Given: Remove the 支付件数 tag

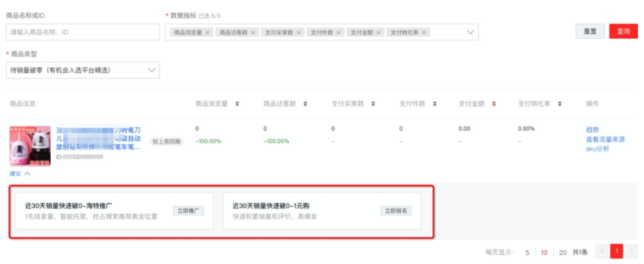Looking at the screenshot, I should coord(339,32).
